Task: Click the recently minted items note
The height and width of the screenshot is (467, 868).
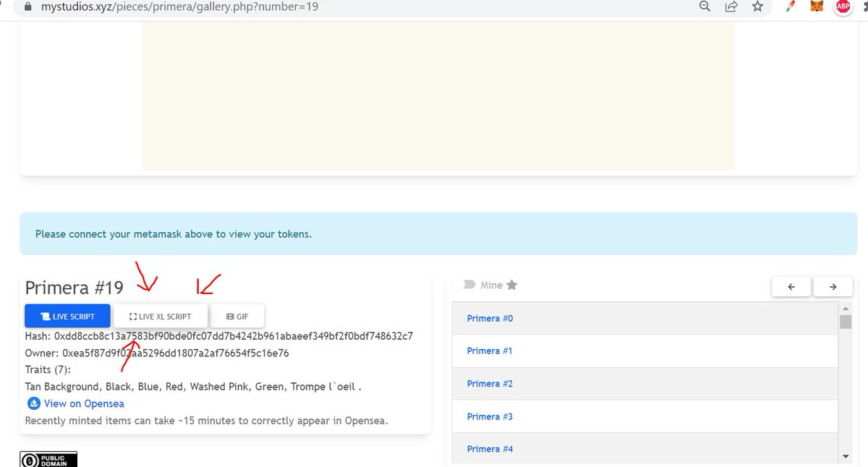Action: (x=207, y=420)
